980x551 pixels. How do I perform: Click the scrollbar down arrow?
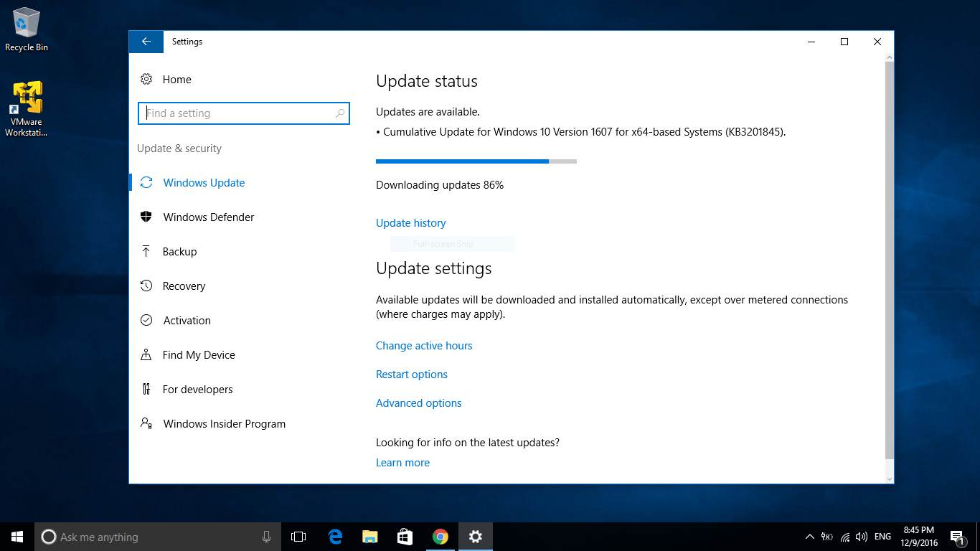890,479
